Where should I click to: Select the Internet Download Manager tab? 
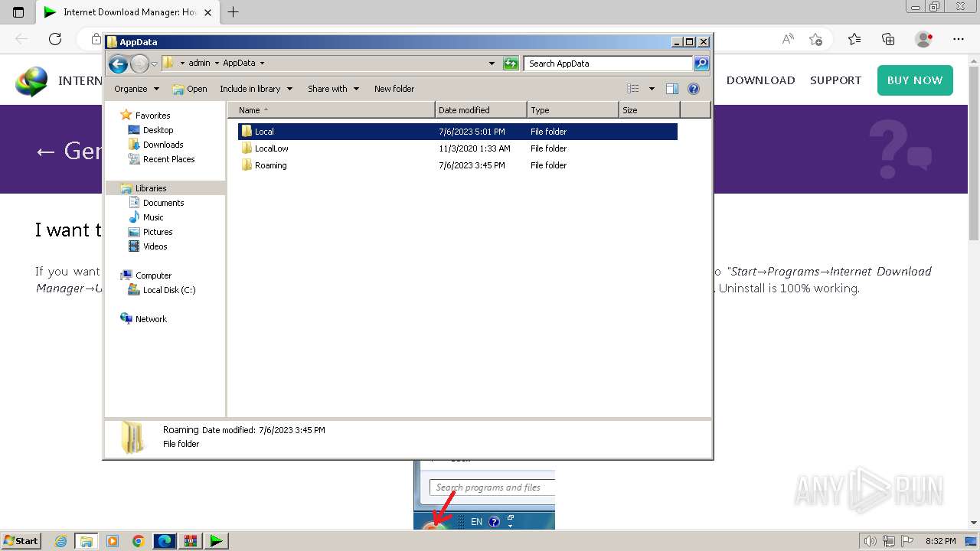[128, 12]
